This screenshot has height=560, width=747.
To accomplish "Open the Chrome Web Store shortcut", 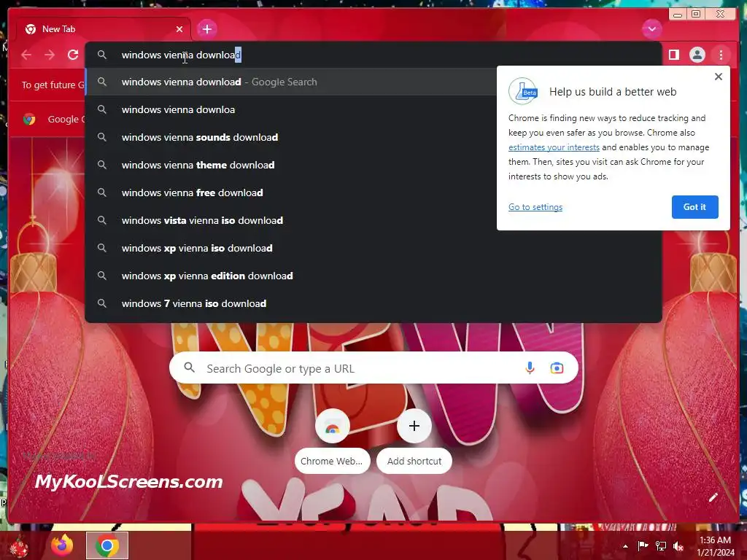I will point(333,426).
